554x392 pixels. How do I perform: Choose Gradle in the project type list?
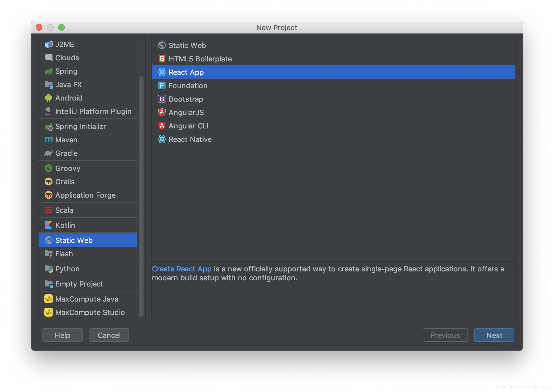(66, 153)
